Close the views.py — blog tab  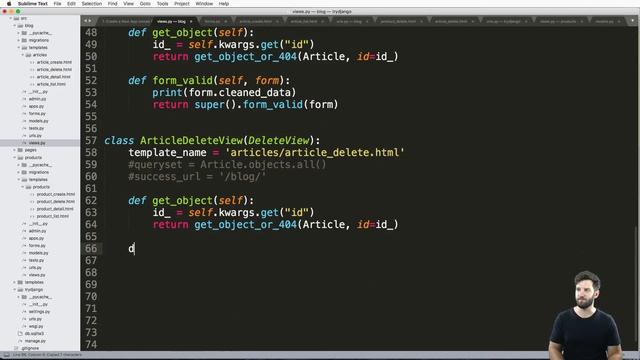(191, 21)
